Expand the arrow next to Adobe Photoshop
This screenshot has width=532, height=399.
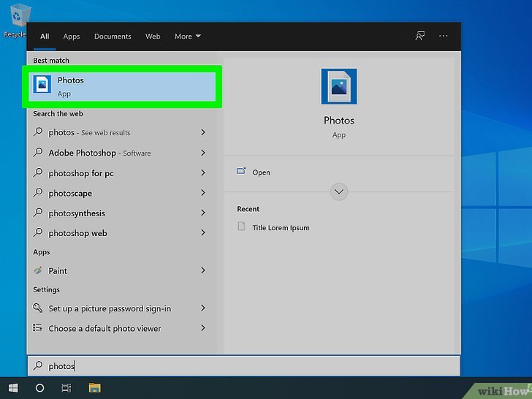[x=203, y=153]
